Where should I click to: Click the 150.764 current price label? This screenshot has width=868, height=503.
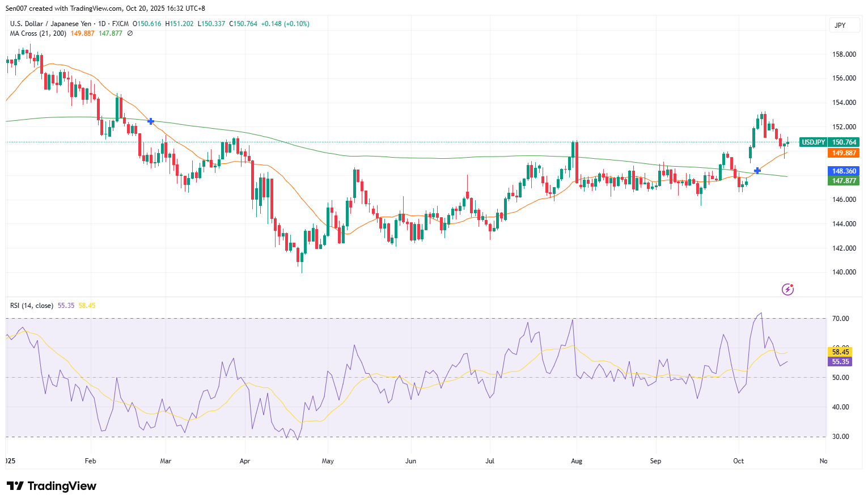pyautogui.click(x=844, y=142)
